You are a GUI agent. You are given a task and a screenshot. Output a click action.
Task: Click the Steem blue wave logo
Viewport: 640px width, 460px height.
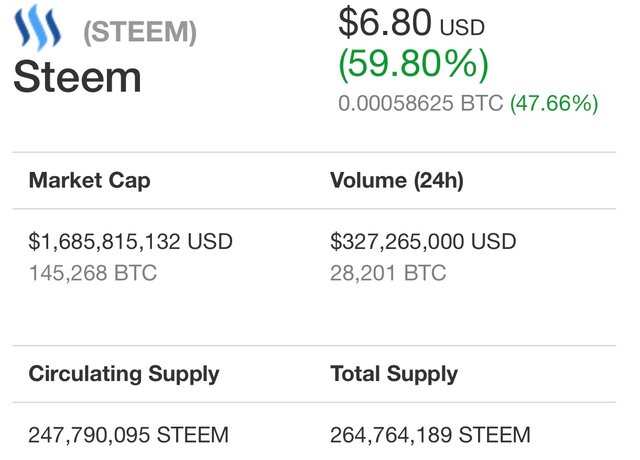tap(38, 27)
